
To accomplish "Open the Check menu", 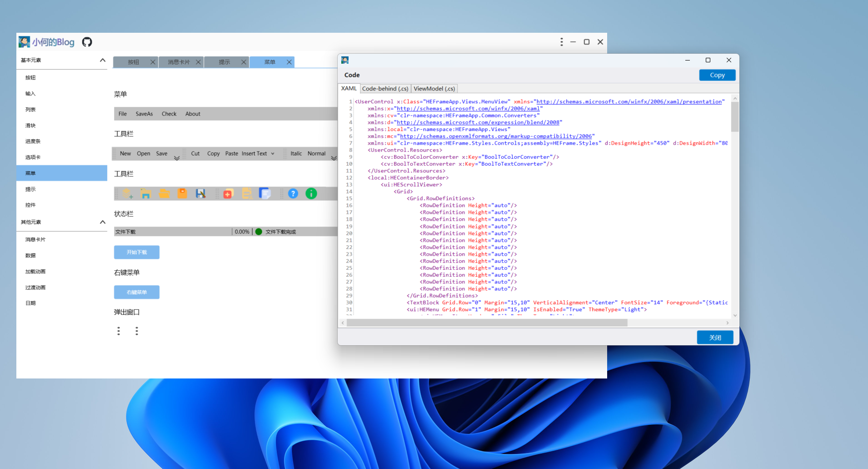I will click(x=169, y=114).
